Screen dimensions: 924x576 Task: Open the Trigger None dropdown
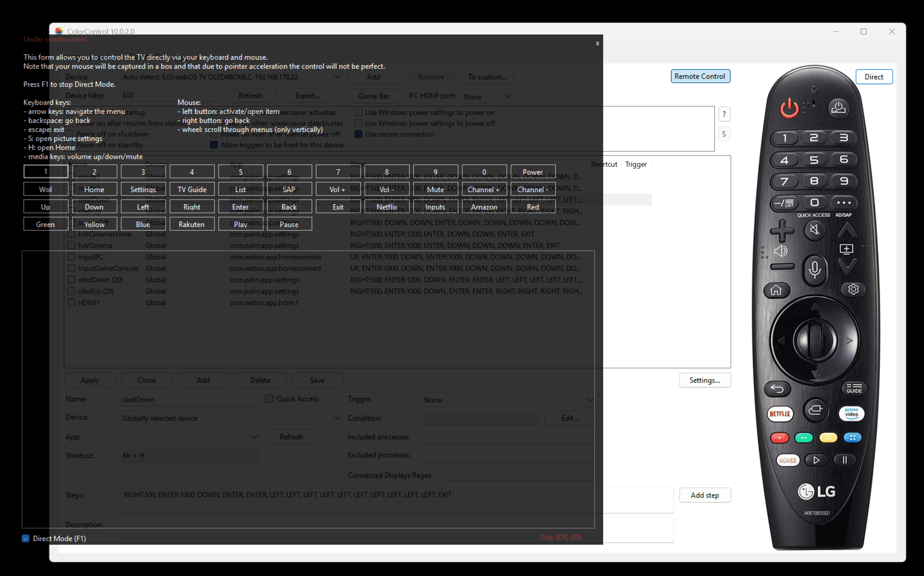[x=508, y=400]
